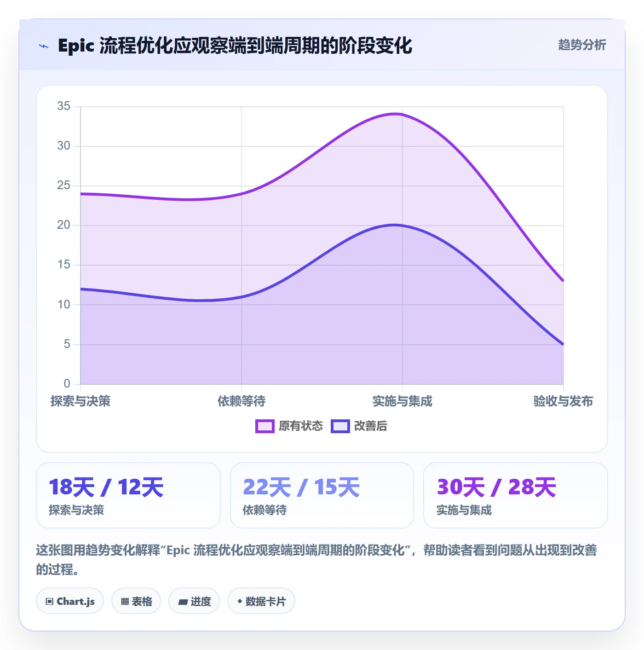Click the 30天 / 28天 value

tap(496, 487)
